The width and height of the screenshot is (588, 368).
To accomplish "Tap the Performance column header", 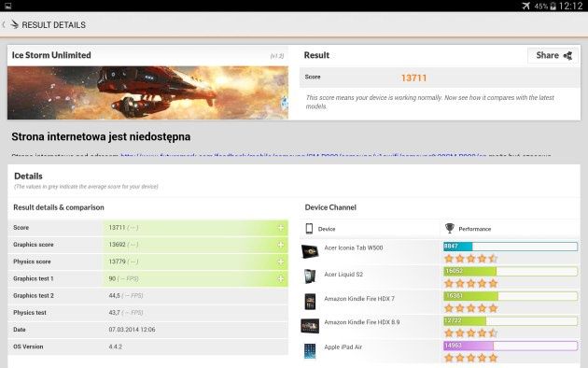I will click(x=475, y=229).
